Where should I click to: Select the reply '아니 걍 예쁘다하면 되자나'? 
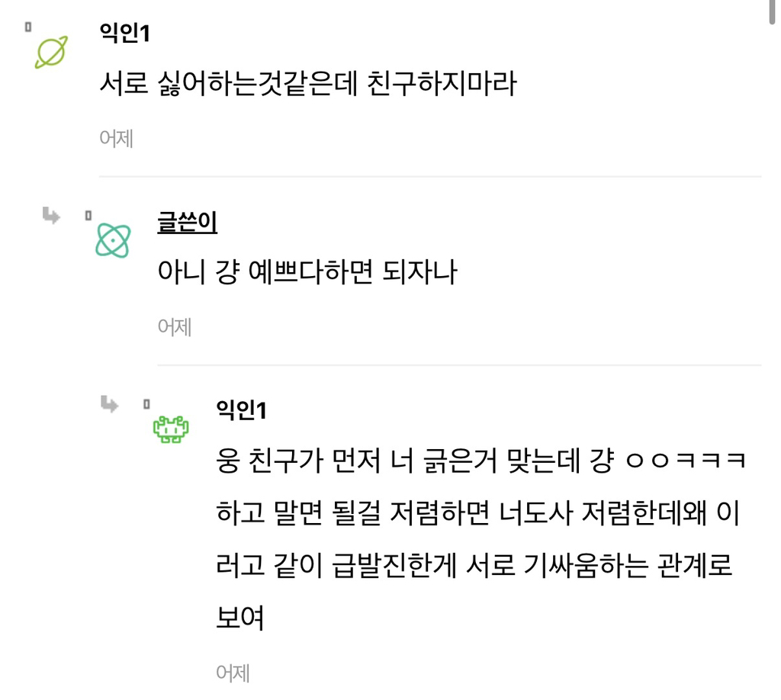pyautogui.click(x=307, y=271)
